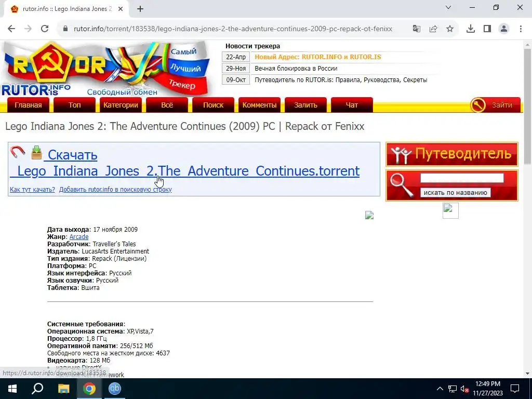Open the Поиск menu tab

click(213, 105)
